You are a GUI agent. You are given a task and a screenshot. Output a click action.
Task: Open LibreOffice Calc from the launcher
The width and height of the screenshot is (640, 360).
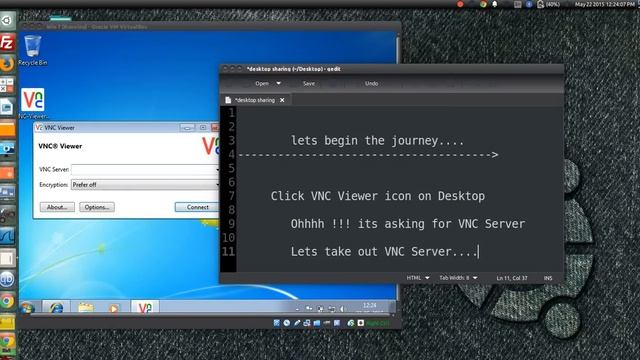pos(7,85)
